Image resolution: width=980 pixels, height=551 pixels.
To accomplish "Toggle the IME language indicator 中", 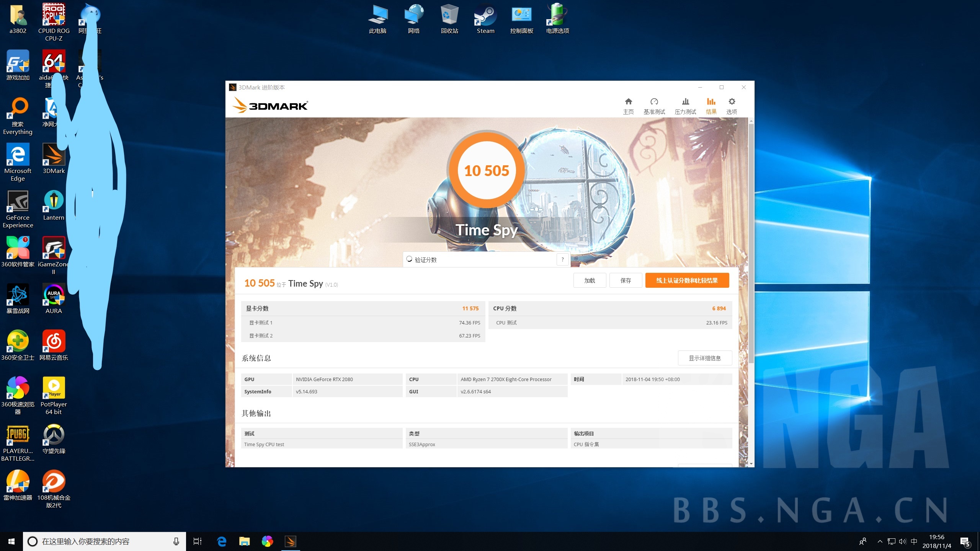I will tap(914, 541).
